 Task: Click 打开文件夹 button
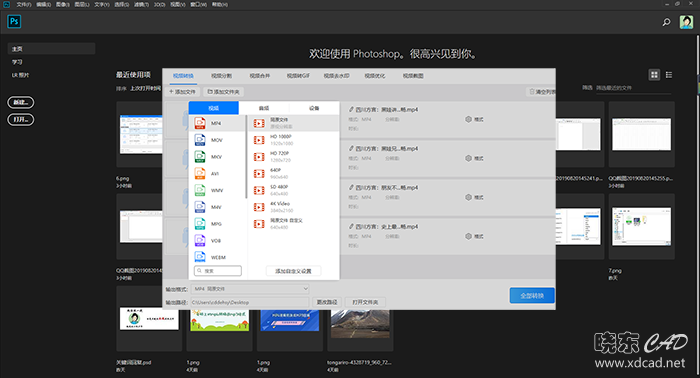(365, 302)
